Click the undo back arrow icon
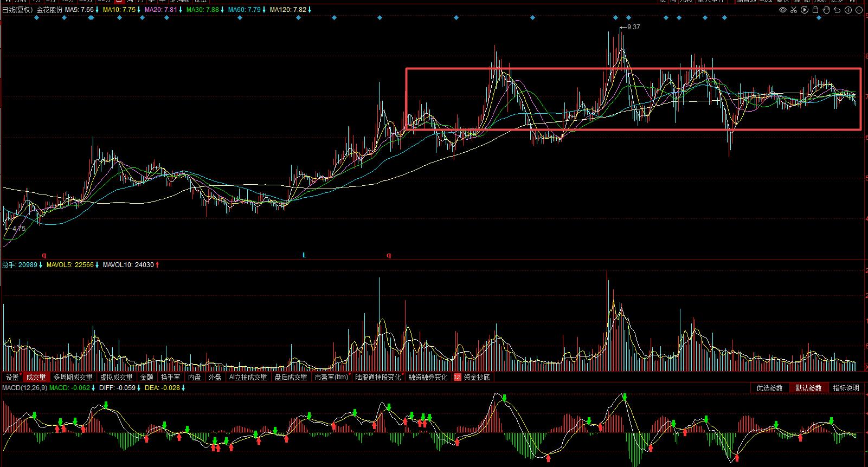 coord(837,10)
